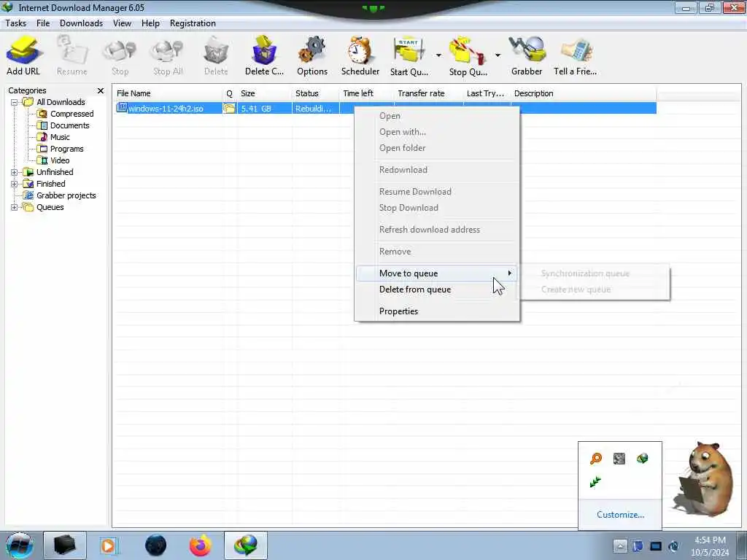Screen dimensions: 747x560
Task: Choose Properties in the context menu
Action: point(436,311)
